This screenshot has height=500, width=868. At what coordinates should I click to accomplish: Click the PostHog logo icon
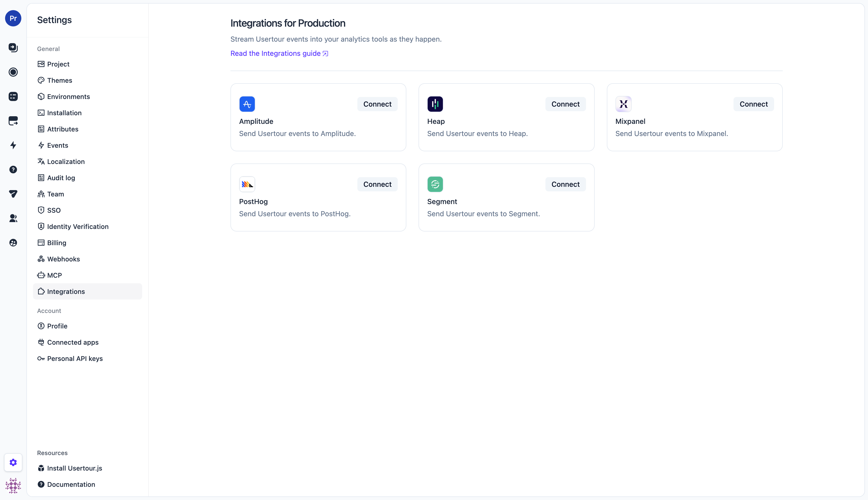pos(247,184)
